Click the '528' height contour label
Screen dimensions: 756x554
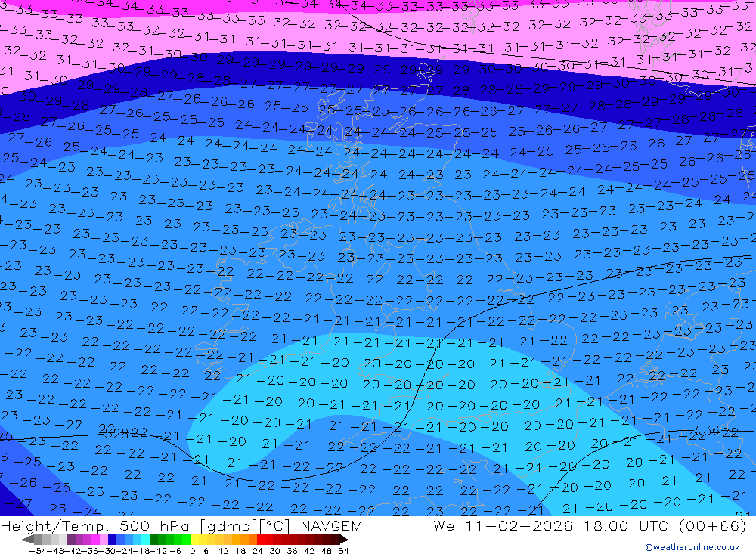tap(116, 434)
